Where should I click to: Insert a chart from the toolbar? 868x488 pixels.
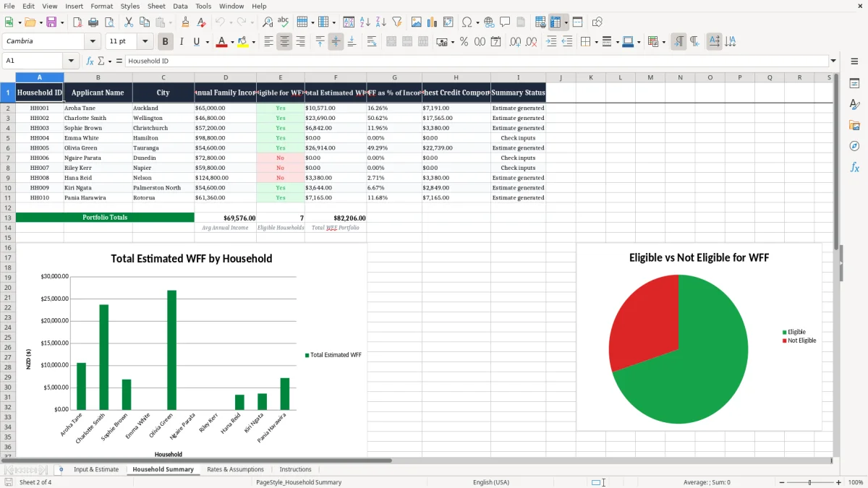point(433,22)
